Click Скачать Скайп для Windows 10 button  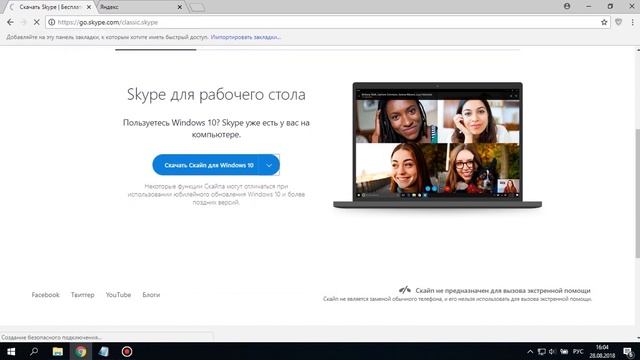tap(209, 165)
